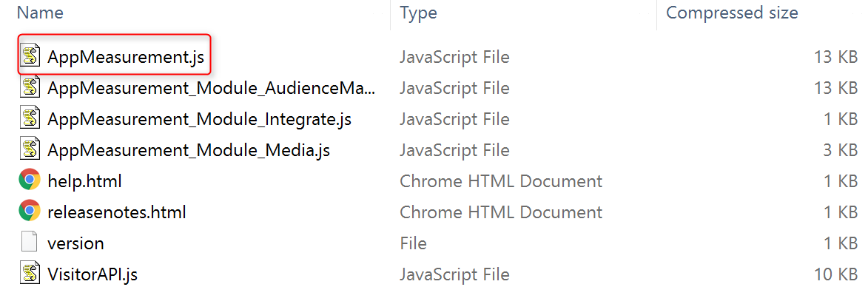The height and width of the screenshot is (304, 868).
Task: Select the AppMeasurement_Module_AudienceManagement file icon
Action: [30, 87]
